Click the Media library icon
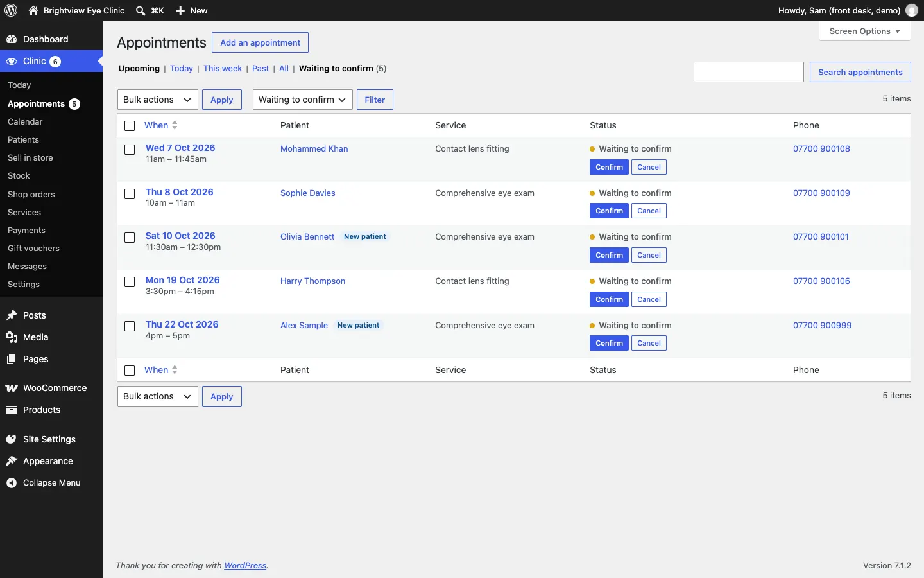 click(x=12, y=337)
